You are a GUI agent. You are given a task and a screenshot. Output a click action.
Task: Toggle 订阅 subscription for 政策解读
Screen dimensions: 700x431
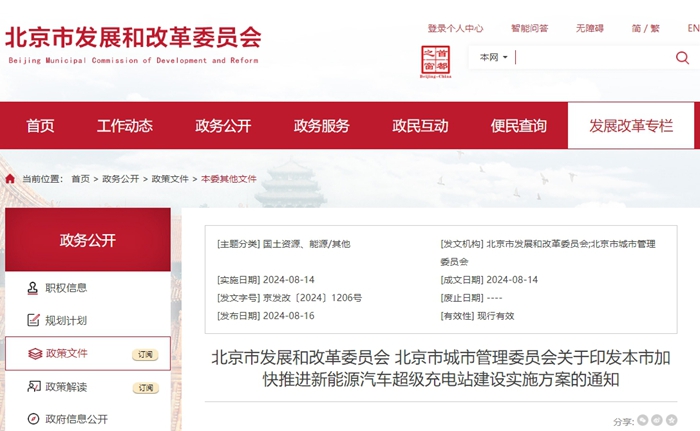[x=145, y=387]
